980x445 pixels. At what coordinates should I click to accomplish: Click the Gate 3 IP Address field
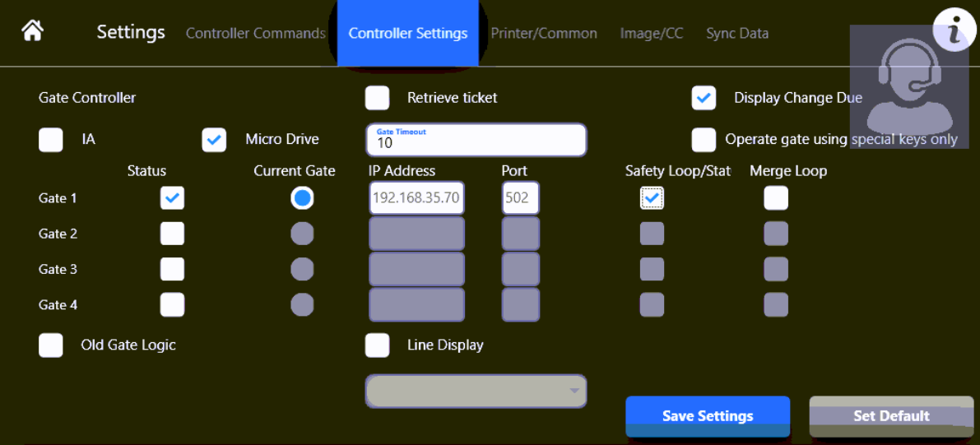click(417, 269)
